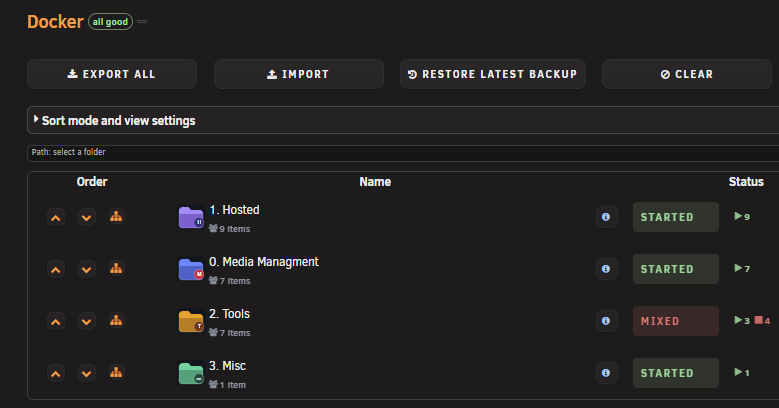Image resolution: width=779 pixels, height=408 pixels.
Task: Click the running count 1 play icon
Action: (x=738, y=372)
